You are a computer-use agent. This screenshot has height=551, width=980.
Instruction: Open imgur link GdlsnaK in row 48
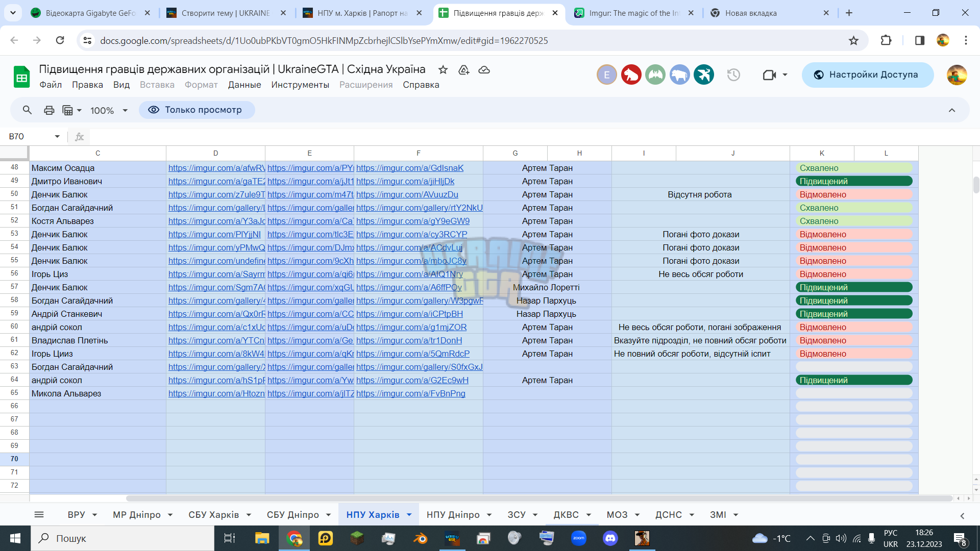(x=410, y=168)
